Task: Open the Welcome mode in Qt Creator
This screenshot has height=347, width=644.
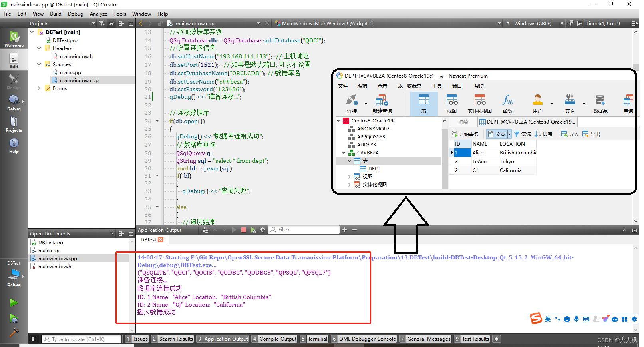Action: [x=14, y=40]
